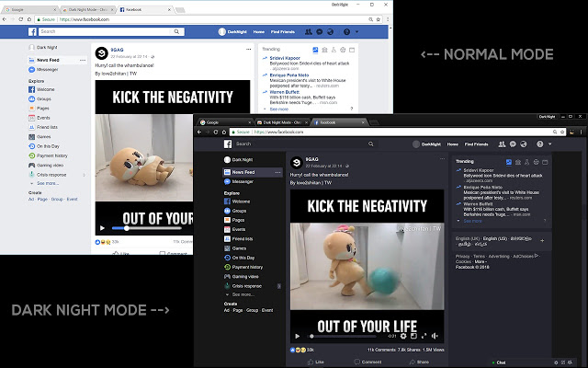Switch to Google tab in normal browser

30,10
